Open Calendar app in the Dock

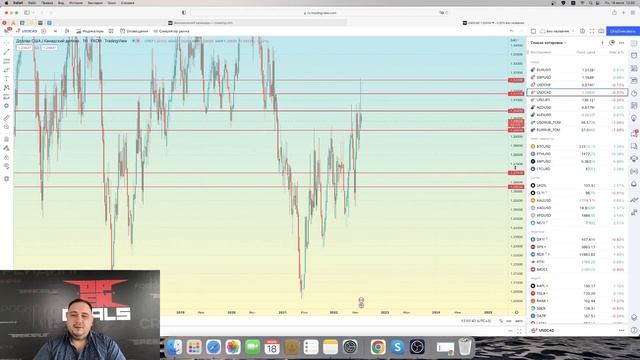pos(272,347)
